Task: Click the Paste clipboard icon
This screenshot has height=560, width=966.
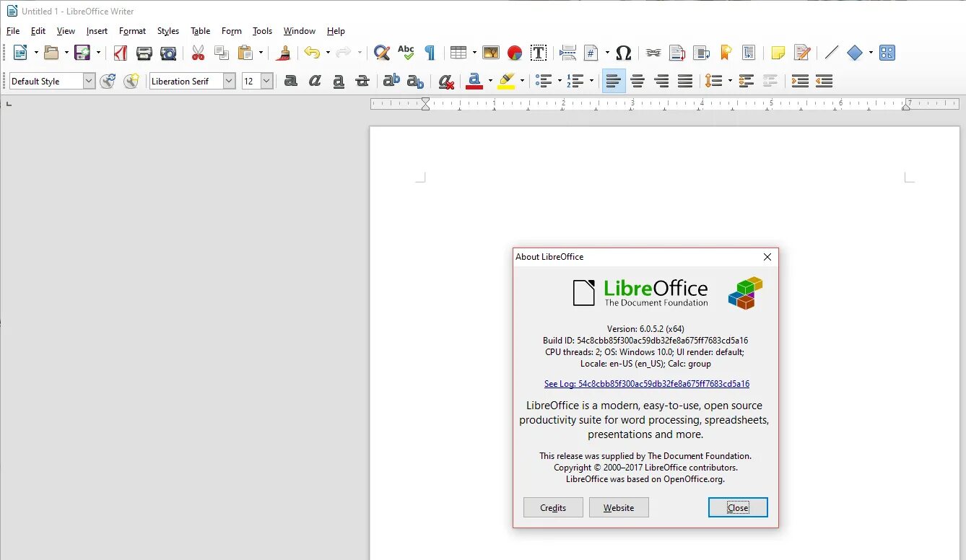Action: (x=245, y=53)
